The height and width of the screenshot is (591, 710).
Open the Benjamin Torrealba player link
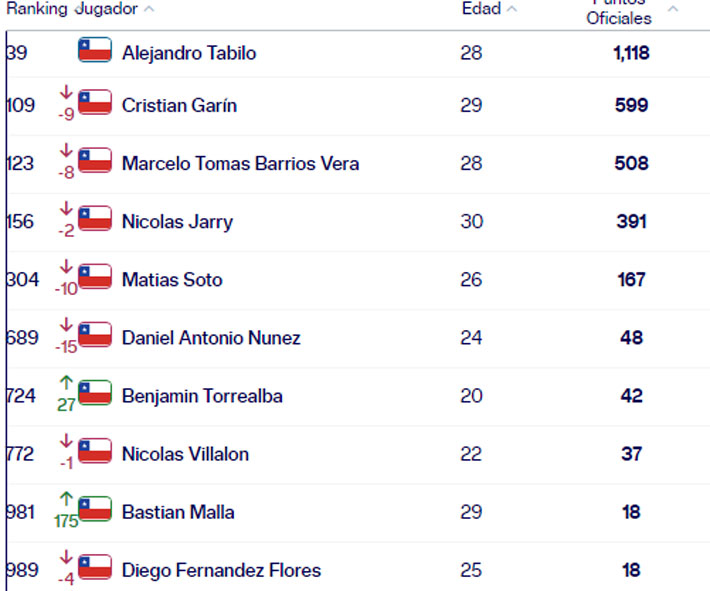click(x=202, y=396)
